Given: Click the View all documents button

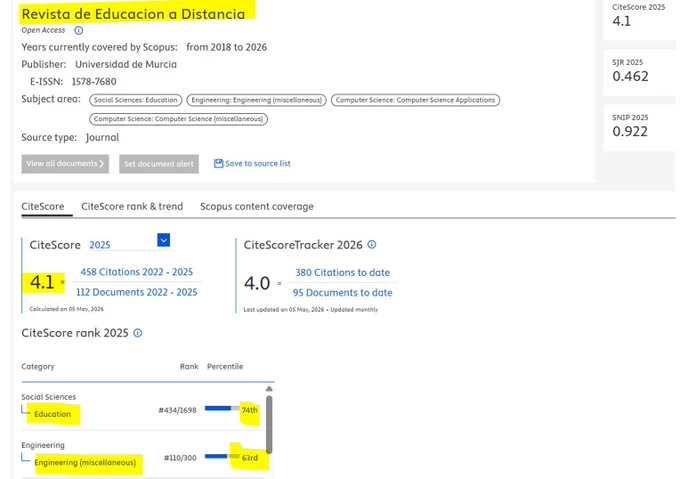Looking at the screenshot, I should (x=65, y=164).
